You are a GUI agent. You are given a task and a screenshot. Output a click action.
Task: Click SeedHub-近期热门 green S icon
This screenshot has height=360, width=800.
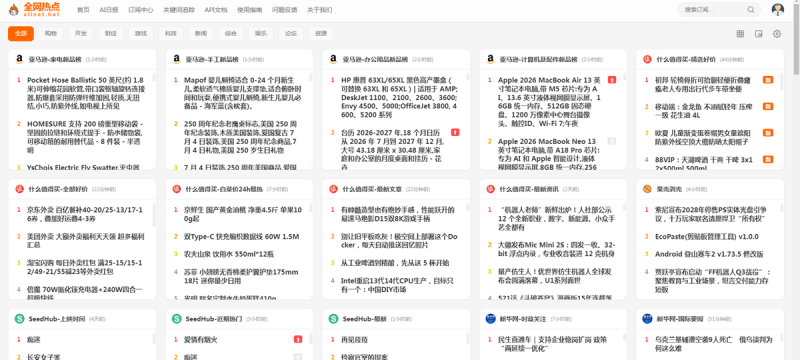(x=177, y=319)
